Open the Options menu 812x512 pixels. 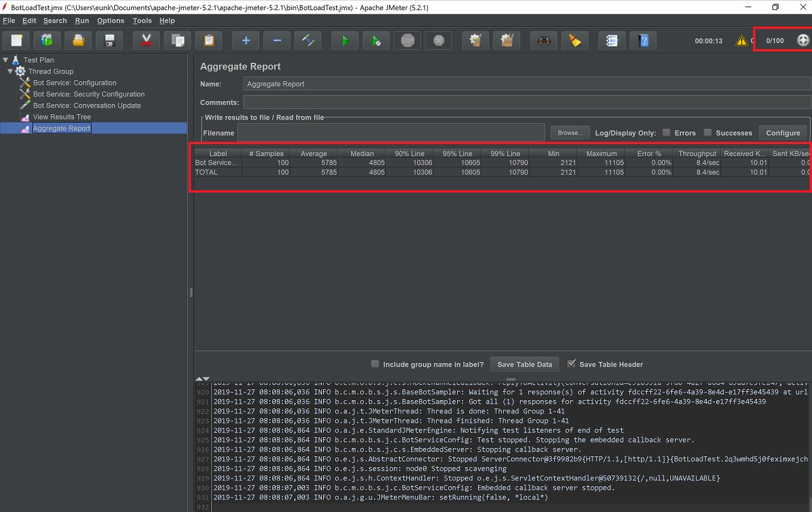(x=111, y=20)
